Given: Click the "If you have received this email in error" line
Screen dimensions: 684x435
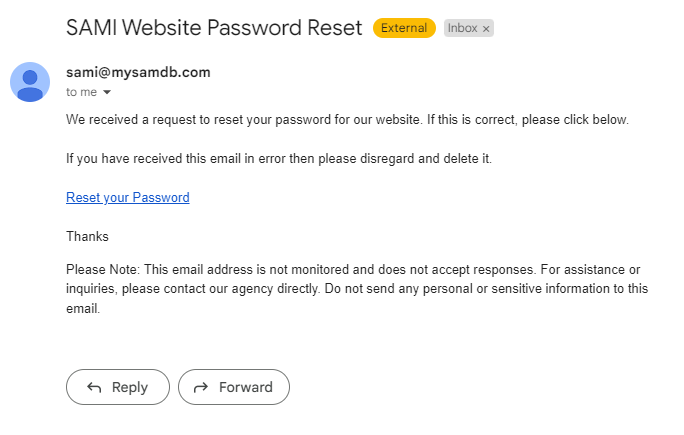Looking at the screenshot, I should click(x=279, y=158).
